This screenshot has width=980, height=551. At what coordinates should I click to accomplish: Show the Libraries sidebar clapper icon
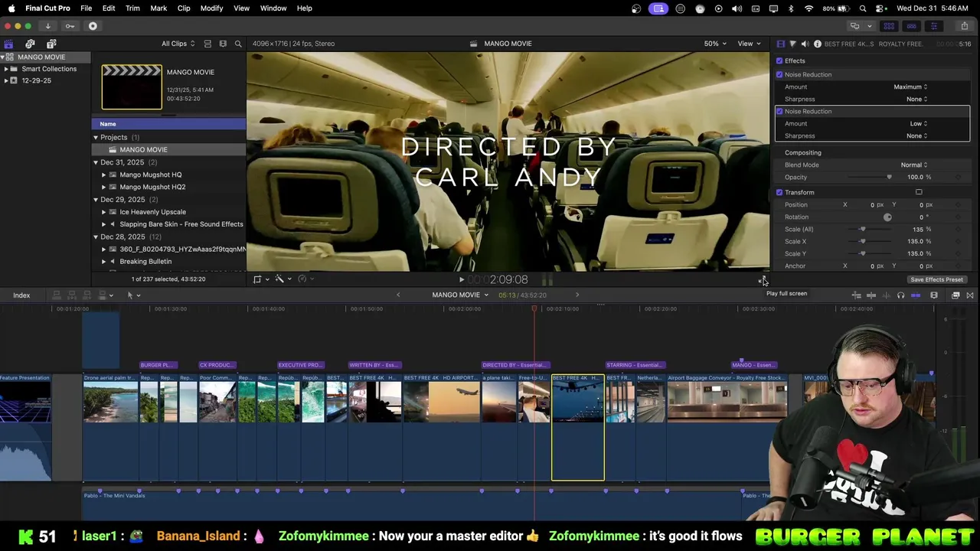pos(8,44)
